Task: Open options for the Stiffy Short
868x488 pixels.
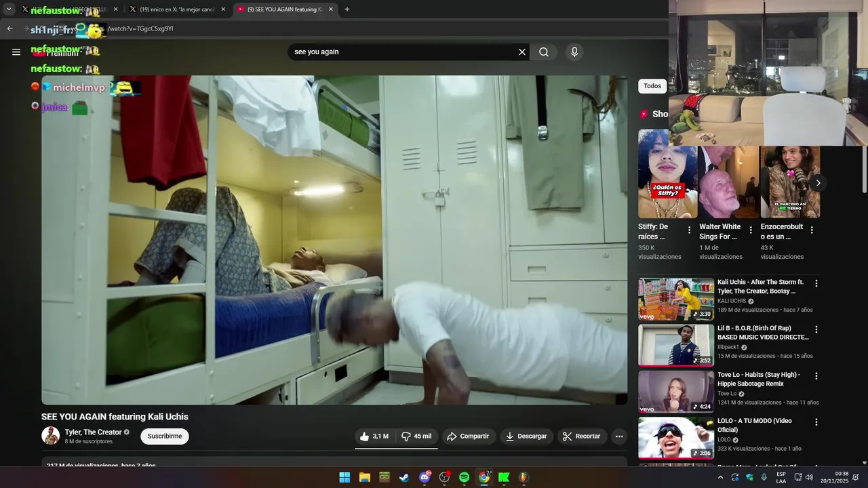Action: pyautogui.click(x=690, y=230)
